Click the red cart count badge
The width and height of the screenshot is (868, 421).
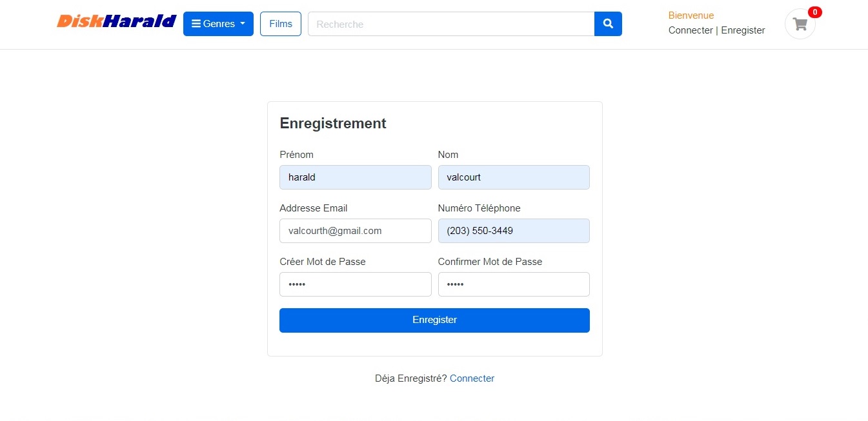tap(815, 12)
